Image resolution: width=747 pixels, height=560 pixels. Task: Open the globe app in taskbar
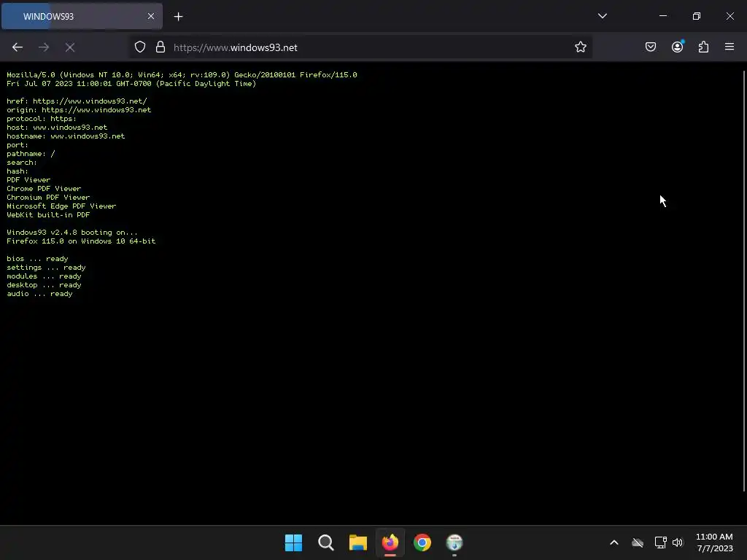coord(454,542)
